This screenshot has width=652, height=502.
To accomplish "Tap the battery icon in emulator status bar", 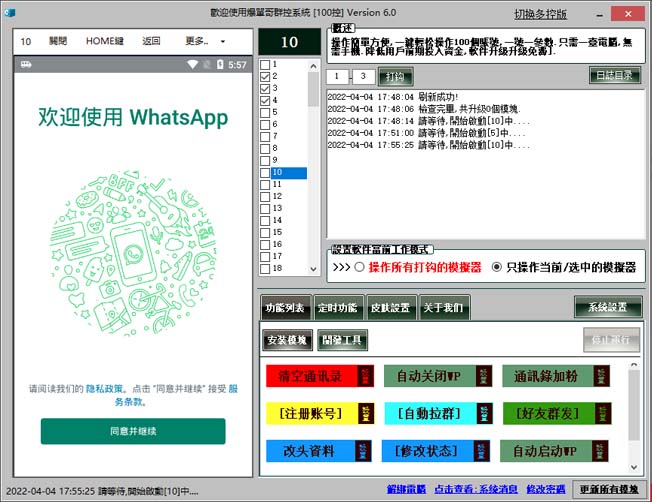I will pyautogui.click(x=220, y=64).
